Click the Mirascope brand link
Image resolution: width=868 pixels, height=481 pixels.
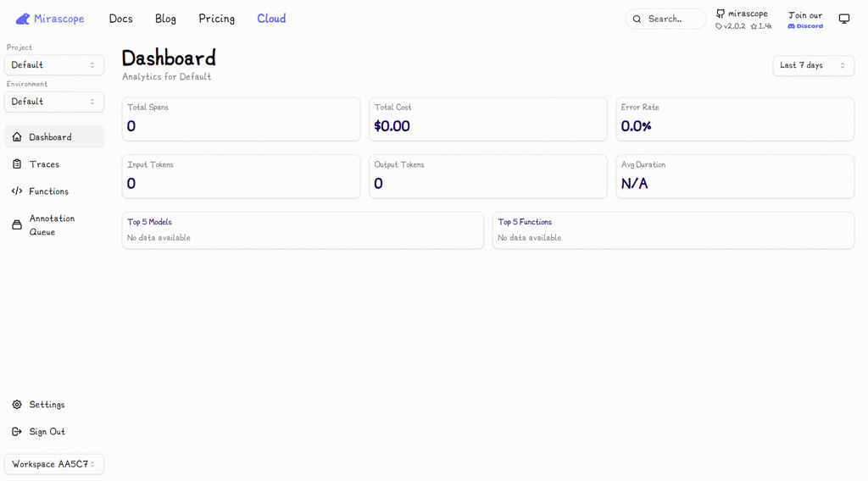coord(50,19)
